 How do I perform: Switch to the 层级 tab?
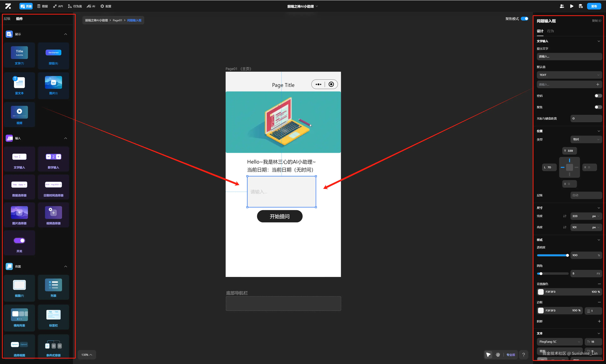pos(7,19)
